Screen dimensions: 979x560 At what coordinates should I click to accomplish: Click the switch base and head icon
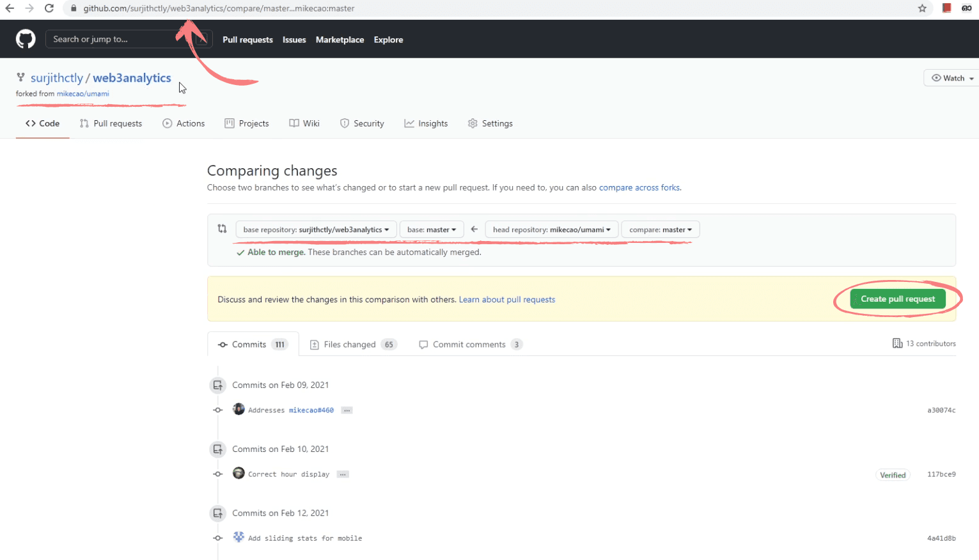pyautogui.click(x=222, y=229)
